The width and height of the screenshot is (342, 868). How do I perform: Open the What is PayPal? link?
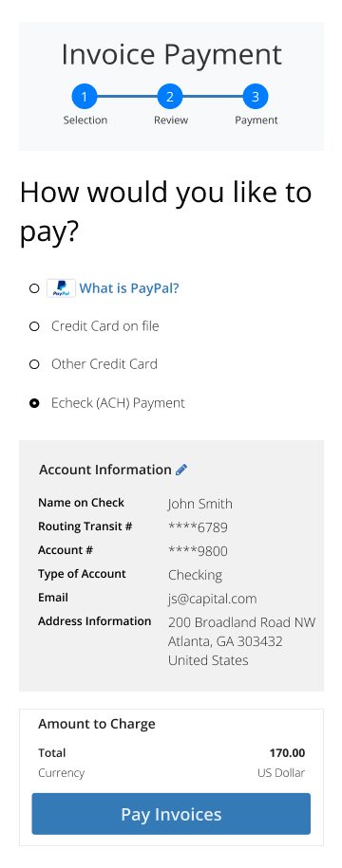(129, 288)
